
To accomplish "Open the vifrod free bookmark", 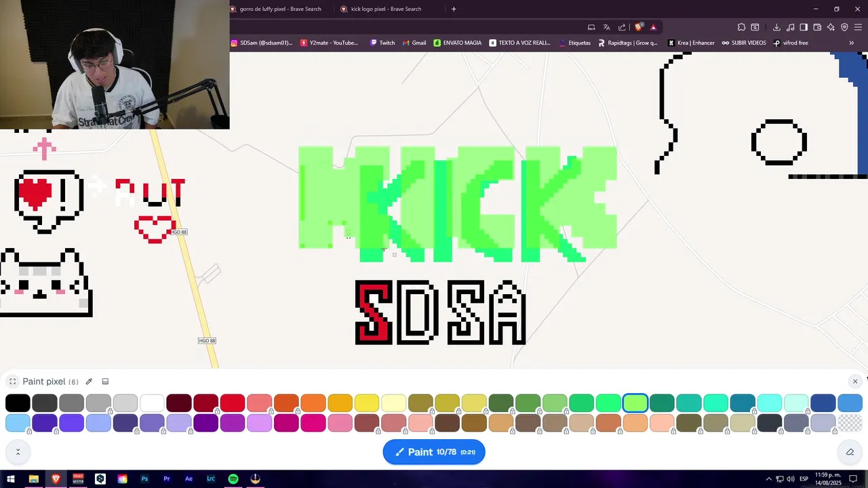I will pyautogui.click(x=791, y=43).
